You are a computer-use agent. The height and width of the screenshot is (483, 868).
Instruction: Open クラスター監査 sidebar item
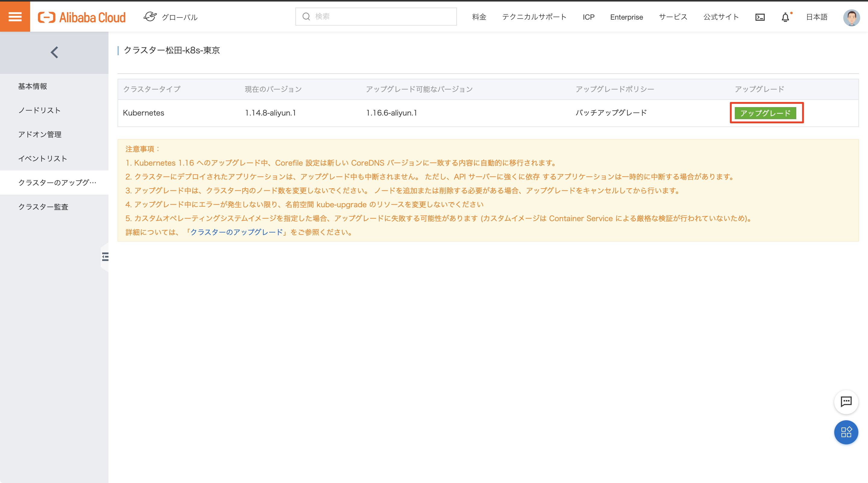click(43, 207)
